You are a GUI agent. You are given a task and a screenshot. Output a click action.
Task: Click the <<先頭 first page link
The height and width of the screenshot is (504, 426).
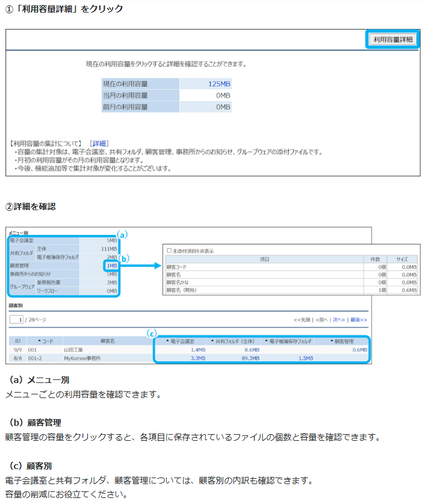[x=303, y=319]
